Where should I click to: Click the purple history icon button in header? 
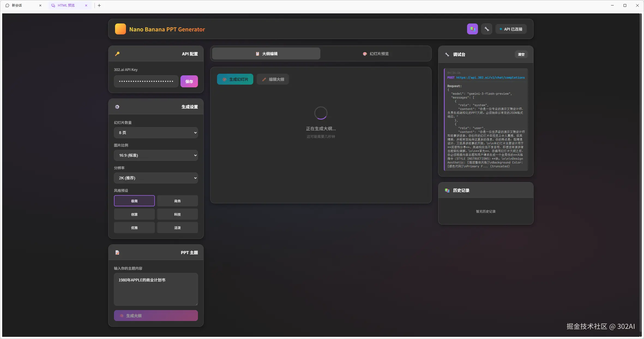coord(472,29)
